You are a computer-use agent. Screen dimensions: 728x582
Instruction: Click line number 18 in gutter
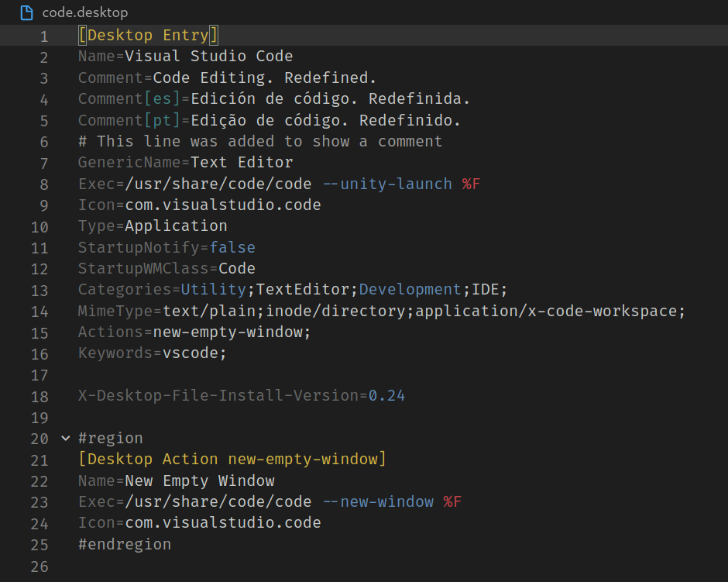click(39, 397)
